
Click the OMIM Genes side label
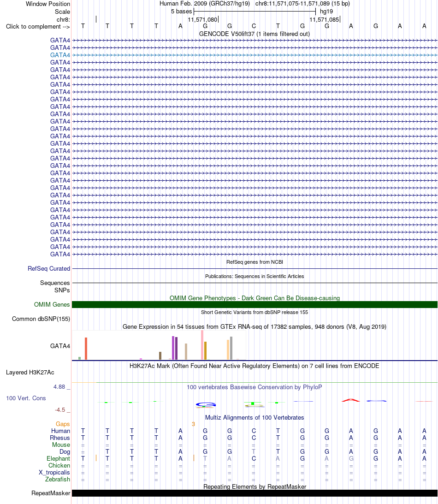click(52, 304)
